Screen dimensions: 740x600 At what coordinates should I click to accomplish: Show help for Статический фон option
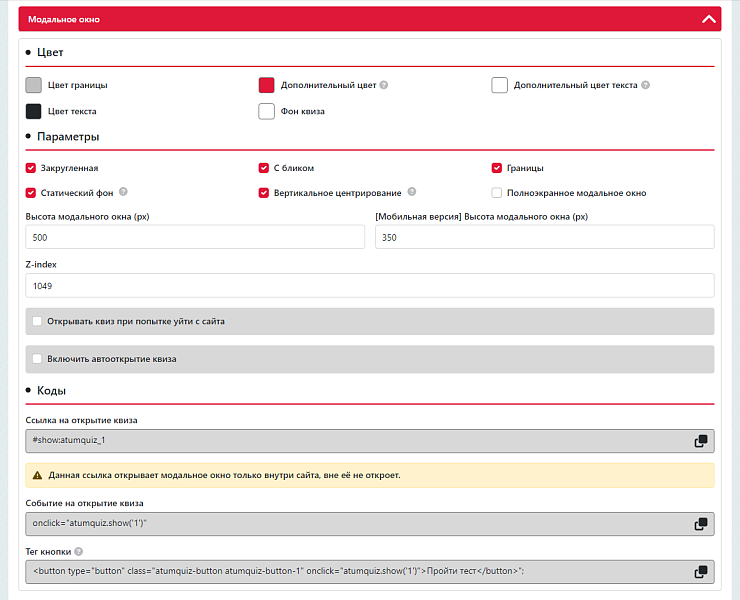click(123, 192)
